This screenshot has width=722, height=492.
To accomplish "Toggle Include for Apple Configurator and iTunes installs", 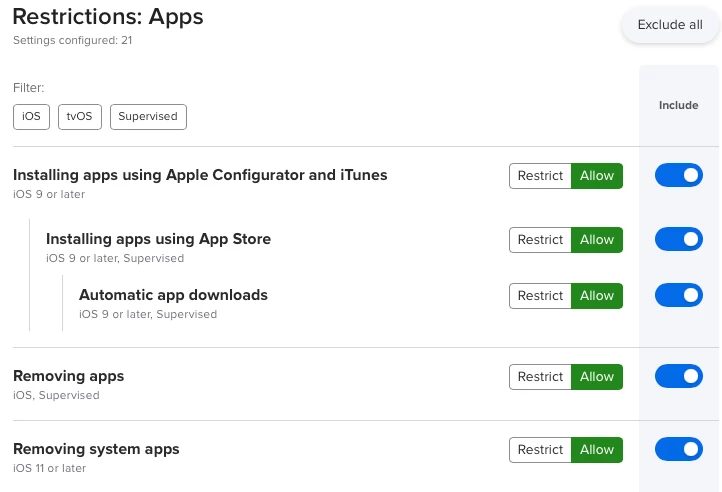I will (x=679, y=175).
